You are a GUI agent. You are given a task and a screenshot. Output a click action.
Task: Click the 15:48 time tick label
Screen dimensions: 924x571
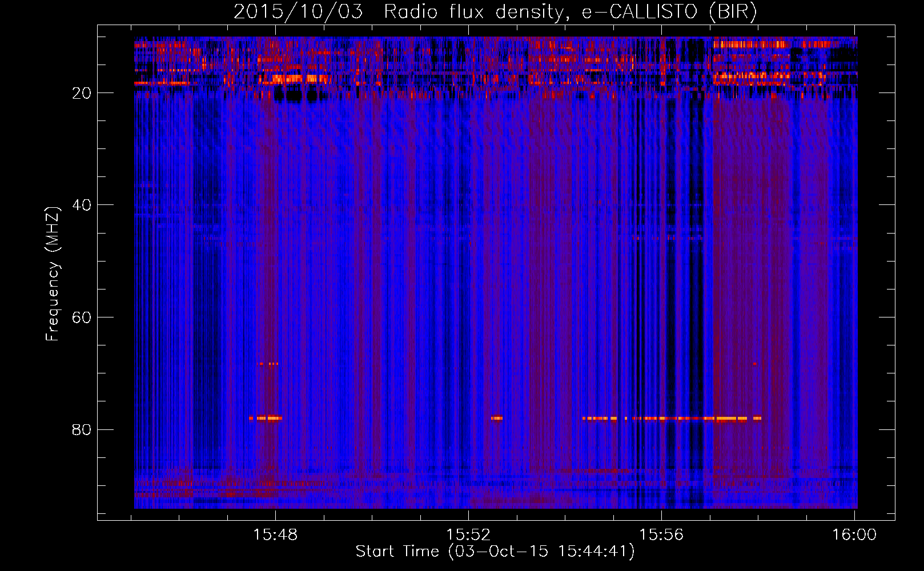(x=275, y=535)
